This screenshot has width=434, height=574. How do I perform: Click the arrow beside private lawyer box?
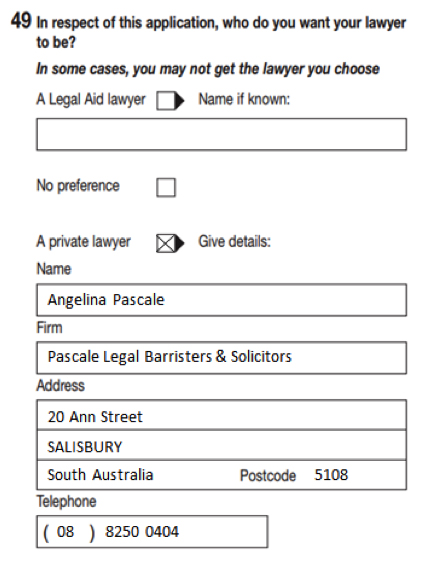point(180,243)
